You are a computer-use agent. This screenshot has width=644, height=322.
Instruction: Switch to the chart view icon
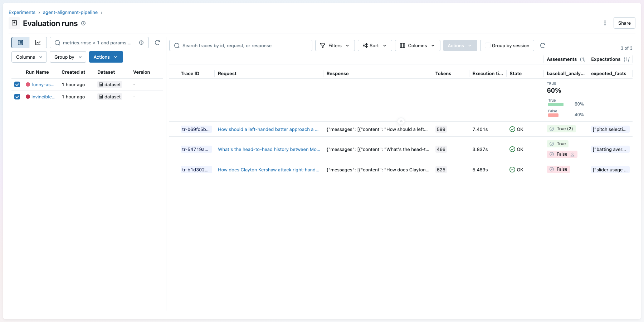[x=38, y=42]
